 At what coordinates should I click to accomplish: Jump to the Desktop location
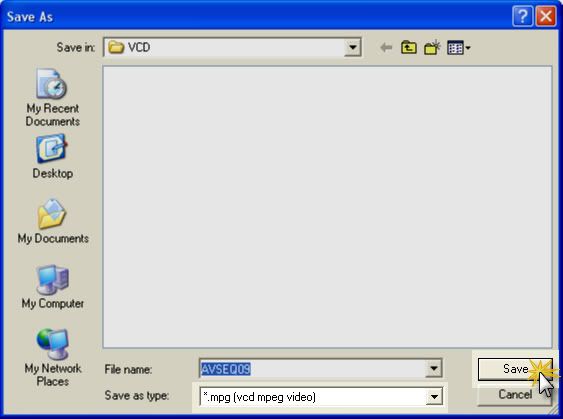[x=52, y=157]
